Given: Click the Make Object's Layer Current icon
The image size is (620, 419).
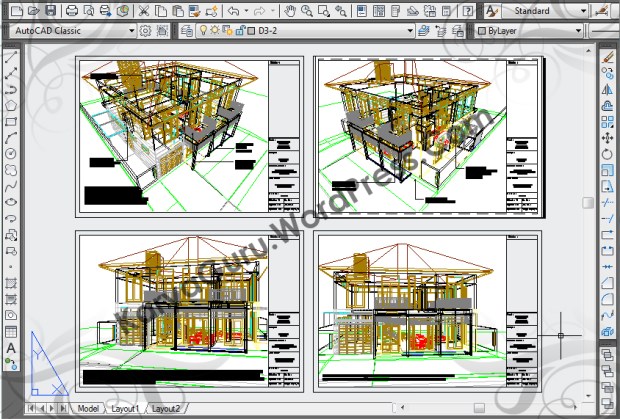Looking at the screenshot, I should 423,30.
